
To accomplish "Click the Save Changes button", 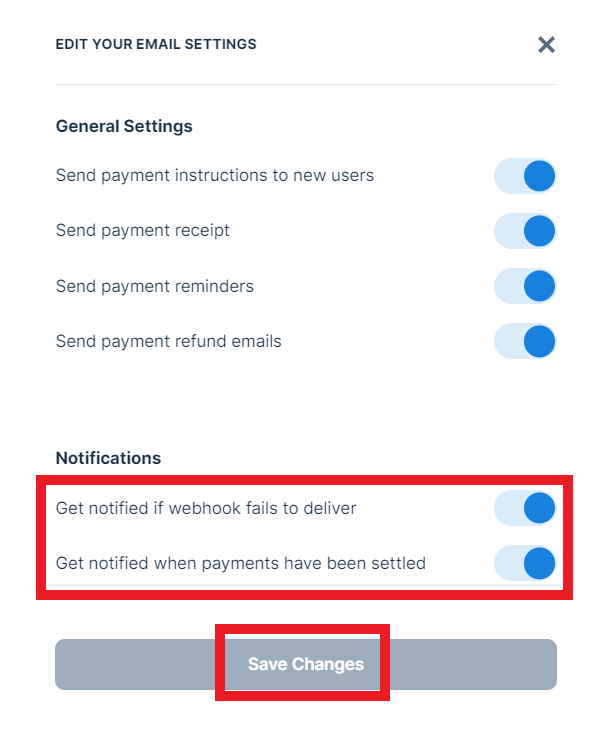I will coord(305,664).
